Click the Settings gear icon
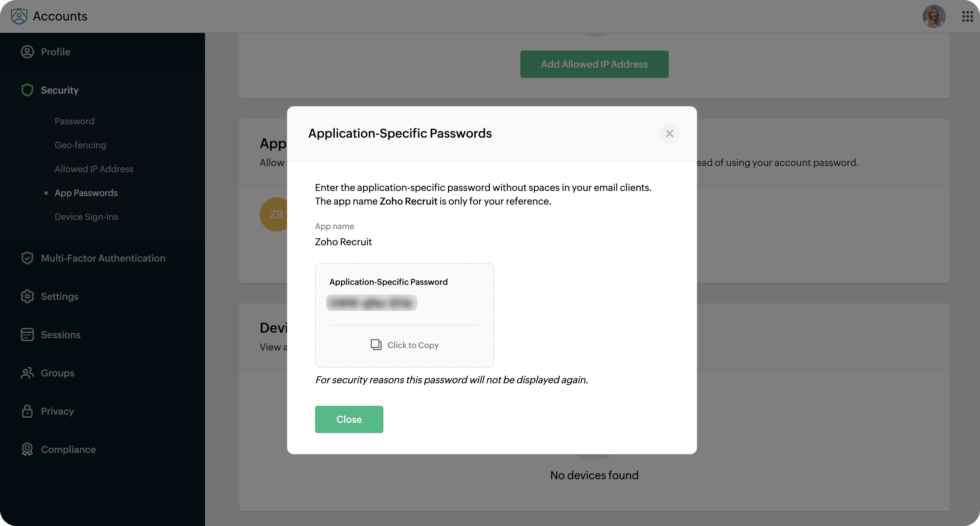Image resolution: width=980 pixels, height=526 pixels. (x=27, y=296)
